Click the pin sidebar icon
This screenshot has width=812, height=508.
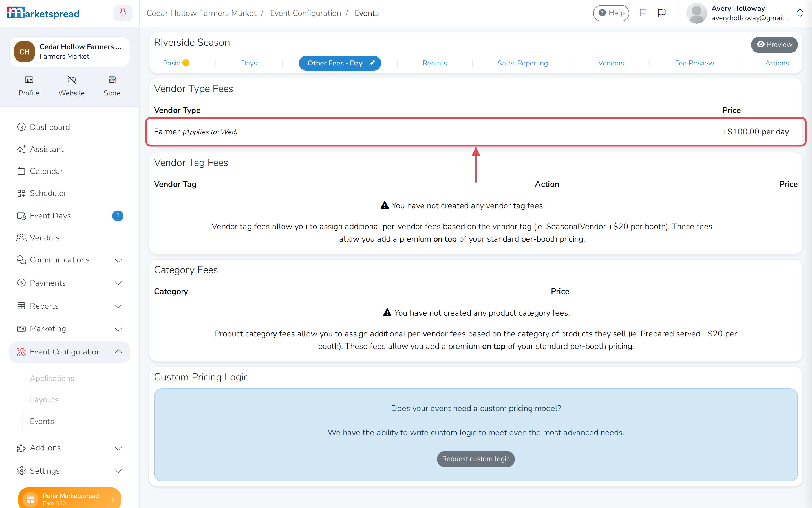point(123,13)
